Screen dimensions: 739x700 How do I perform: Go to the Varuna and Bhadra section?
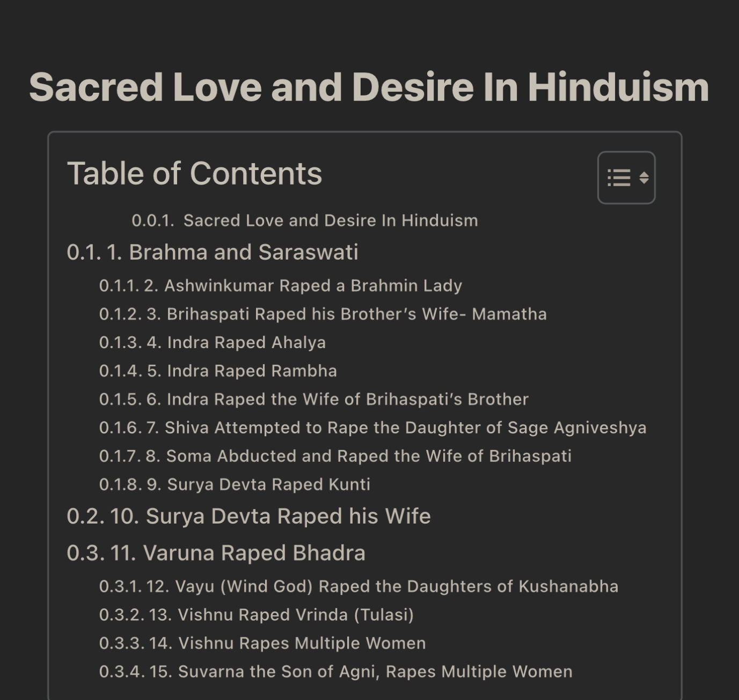tap(216, 553)
